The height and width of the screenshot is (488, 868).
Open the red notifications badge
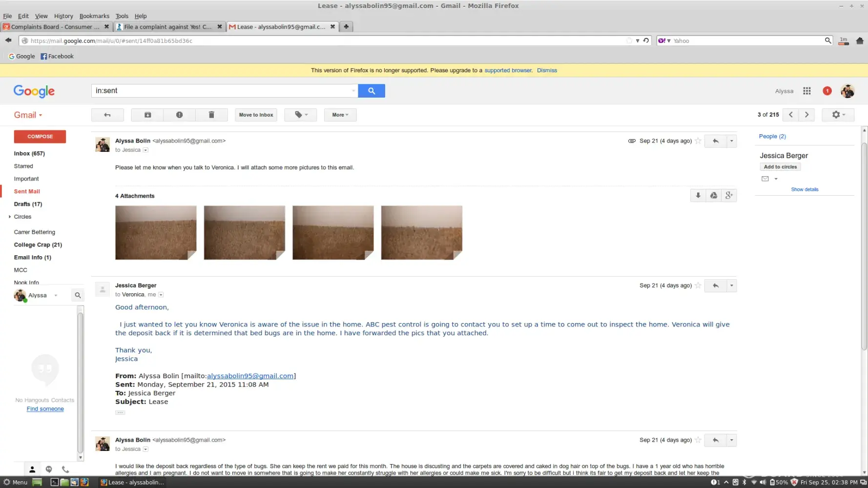827,91
